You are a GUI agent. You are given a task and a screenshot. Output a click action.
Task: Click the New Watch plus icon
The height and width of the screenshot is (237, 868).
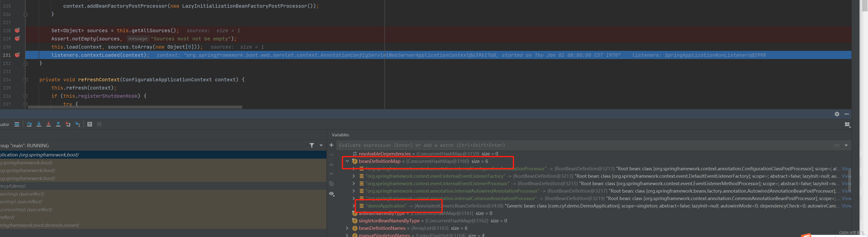(331, 145)
